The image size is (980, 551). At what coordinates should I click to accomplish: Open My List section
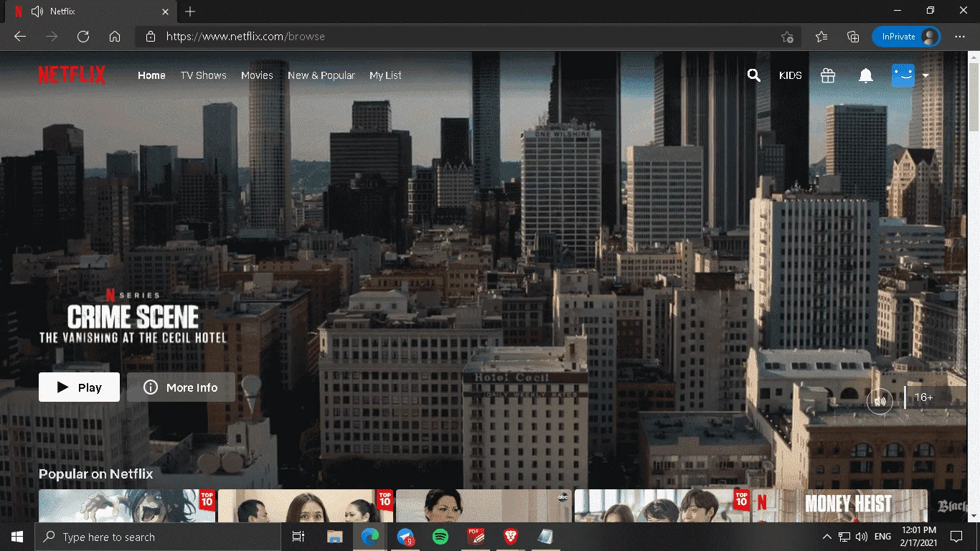tap(385, 75)
